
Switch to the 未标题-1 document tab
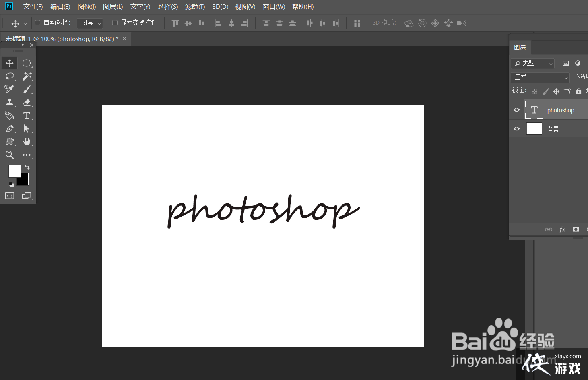[x=60, y=39]
